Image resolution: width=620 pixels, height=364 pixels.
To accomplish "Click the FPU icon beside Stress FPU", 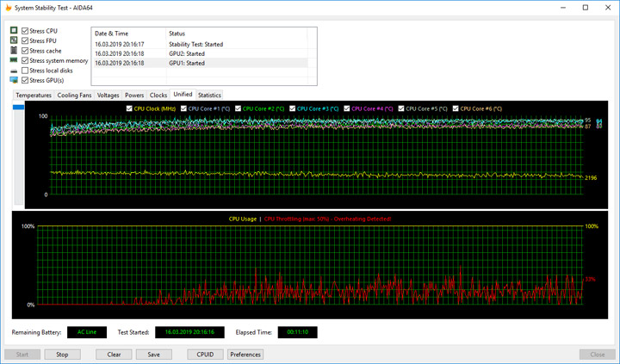I will point(14,40).
